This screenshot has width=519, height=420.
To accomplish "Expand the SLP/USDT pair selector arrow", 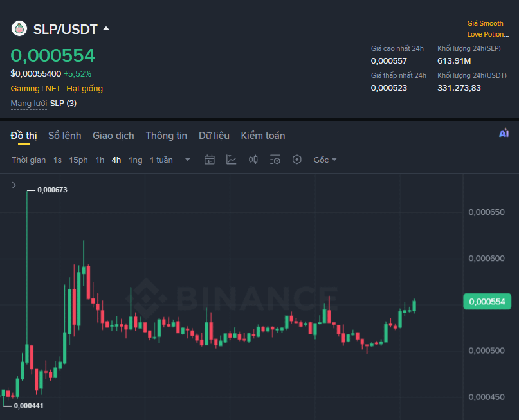I will (x=106, y=28).
